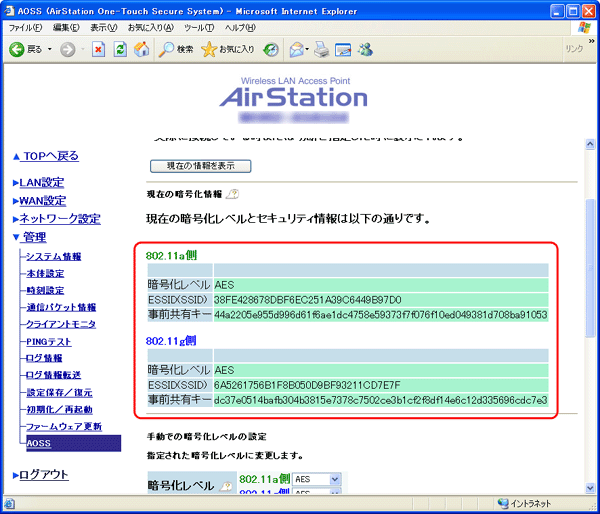600x514 pixels.
Task: Open the ファームウェア更新 link
Action: (64, 426)
